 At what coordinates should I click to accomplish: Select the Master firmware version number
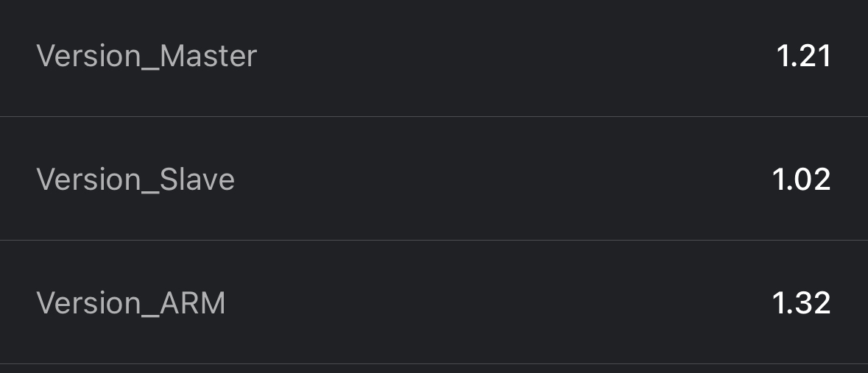tap(804, 57)
